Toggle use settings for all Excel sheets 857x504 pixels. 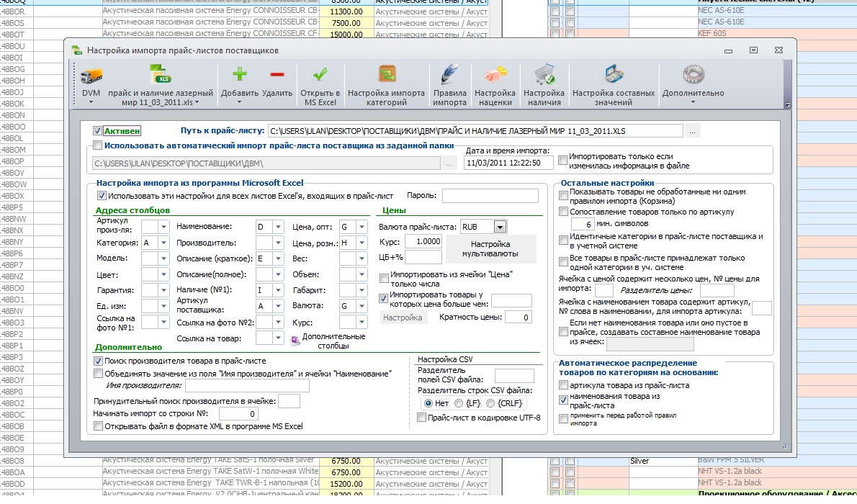[101, 196]
